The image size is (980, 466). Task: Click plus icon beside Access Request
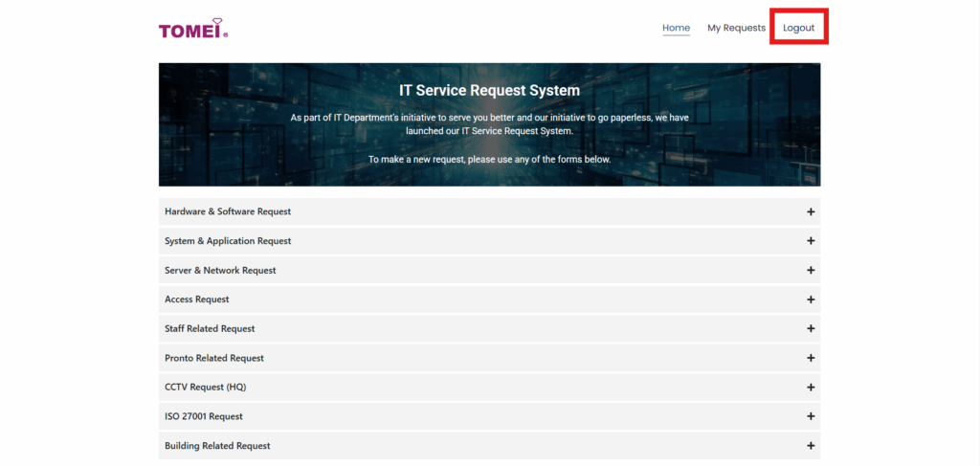(811, 300)
